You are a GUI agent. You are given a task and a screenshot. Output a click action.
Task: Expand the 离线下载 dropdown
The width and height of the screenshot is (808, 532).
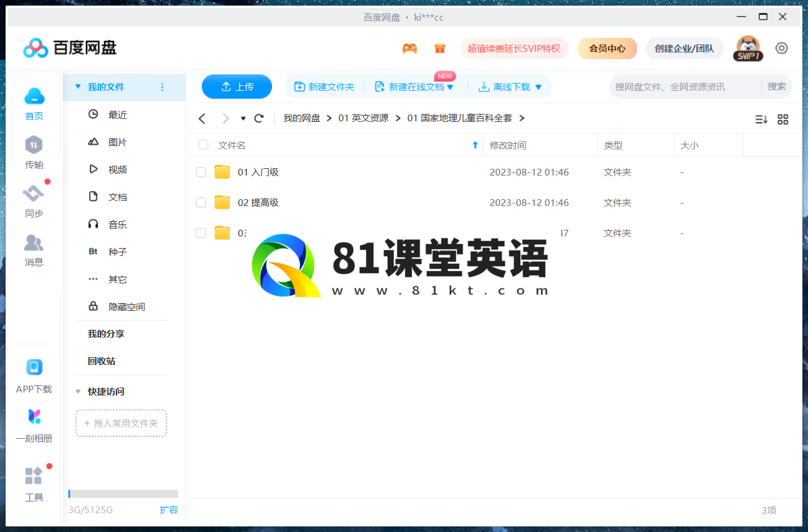tap(538, 87)
